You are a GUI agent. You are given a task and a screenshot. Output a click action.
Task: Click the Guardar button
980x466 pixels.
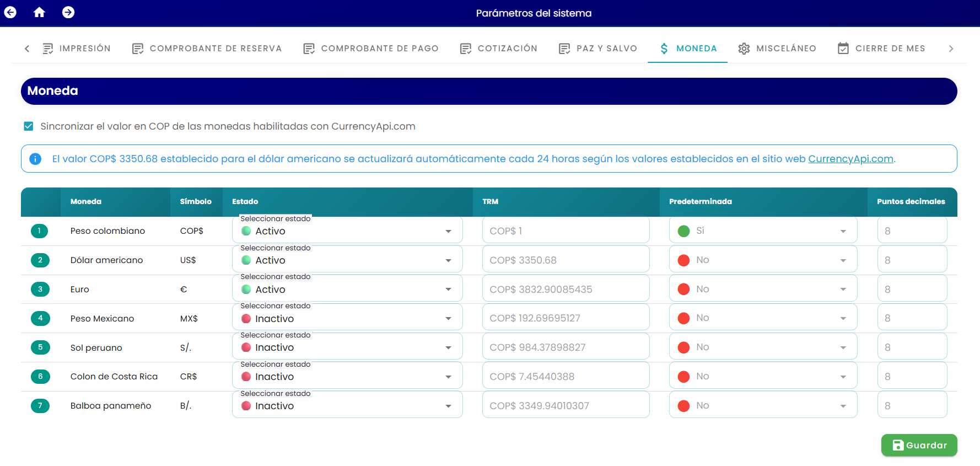pyautogui.click(x=919, y=445)
